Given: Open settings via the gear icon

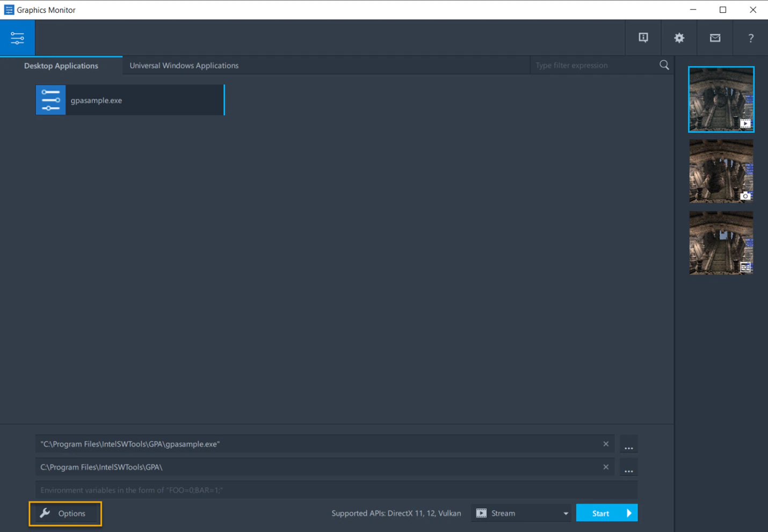Looking at the screenshot, I should [x=679, y=38].
